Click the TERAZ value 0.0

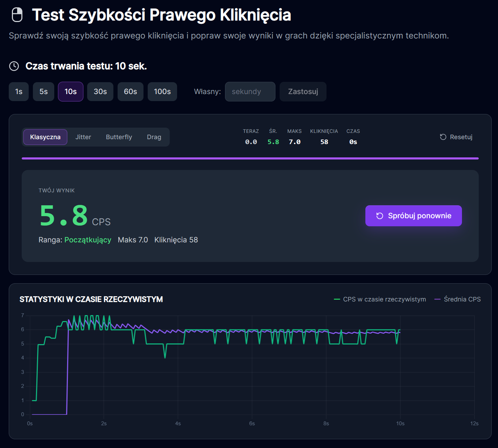click(251, 142)
